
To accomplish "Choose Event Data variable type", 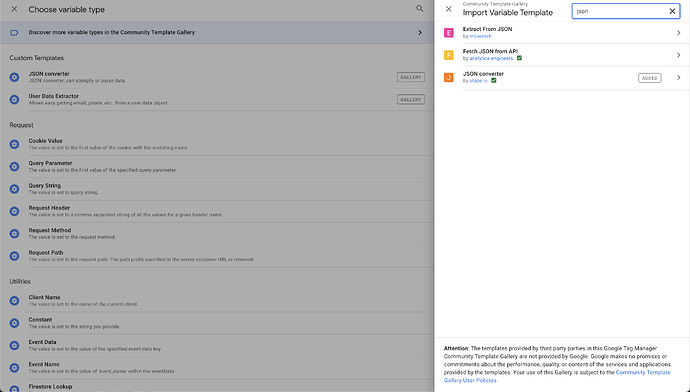I will [x=217, y=345].
